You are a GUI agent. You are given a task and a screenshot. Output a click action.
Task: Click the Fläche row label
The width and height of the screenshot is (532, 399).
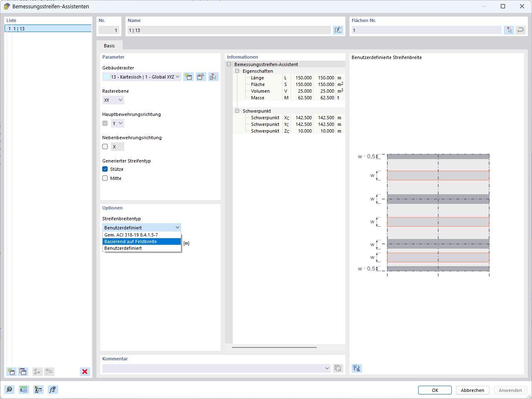(258, 84)
